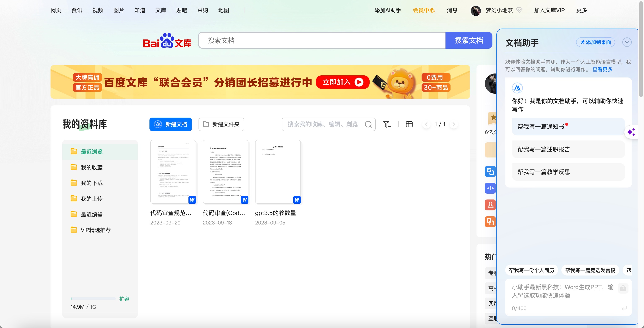644x328 pixels.
Task: Collapse the 文档助手 panel chevron
Action: [627, 42]
